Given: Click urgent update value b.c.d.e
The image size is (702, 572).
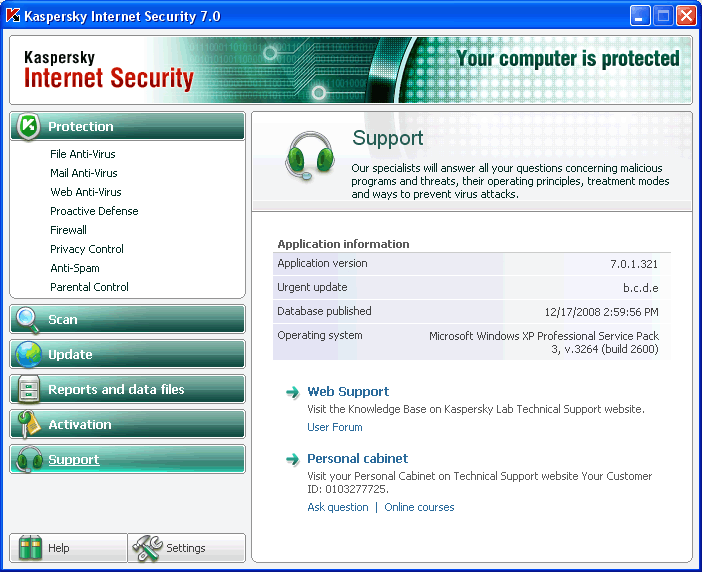Looking at the screenshot, I should [641, 288].
